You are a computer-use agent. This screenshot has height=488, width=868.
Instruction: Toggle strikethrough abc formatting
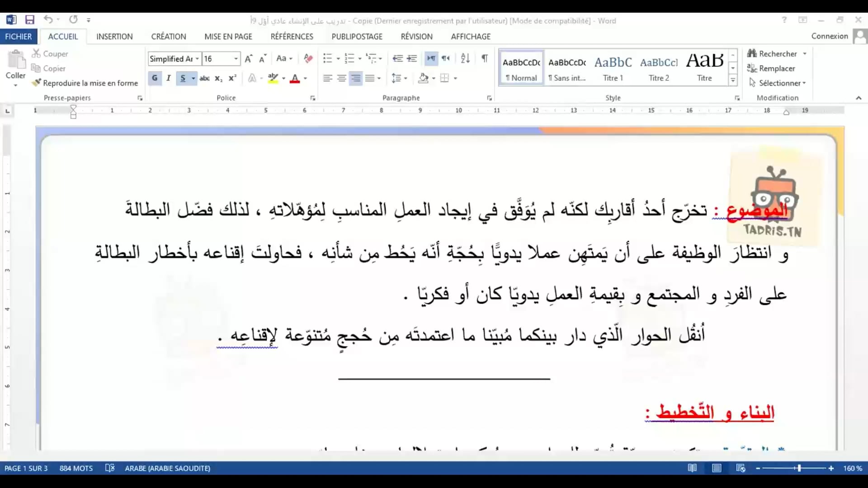pyautogui.click(x=204, y=78)
